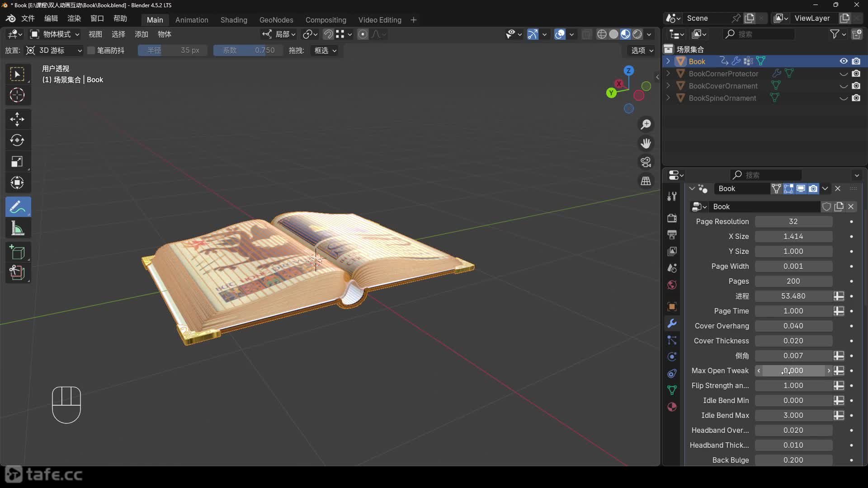This screenshot has height=488, width=868.
Task: Click the 选项 options button
Action: [x=642, y=51]
